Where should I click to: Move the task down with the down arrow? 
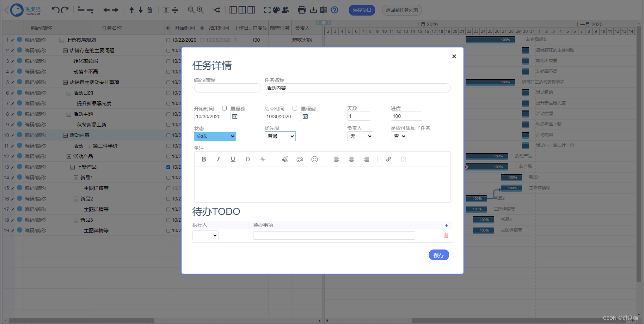(x=141, y=10)
